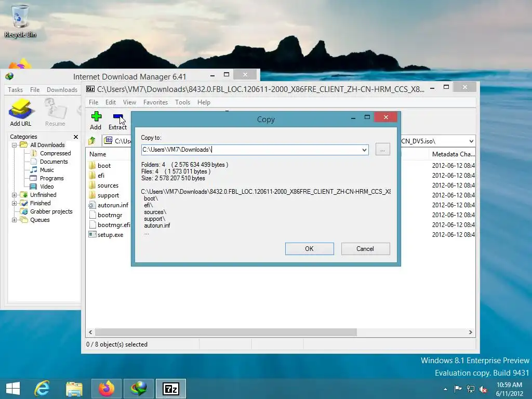Image resolution: width=532 pixels, height=399 pixels.
Task: Click the Action Center flag tray icon
Action: point(458,389)
